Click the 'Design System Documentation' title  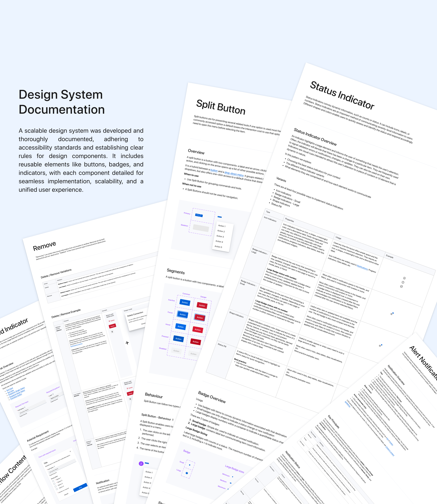(x=62, y=102)
